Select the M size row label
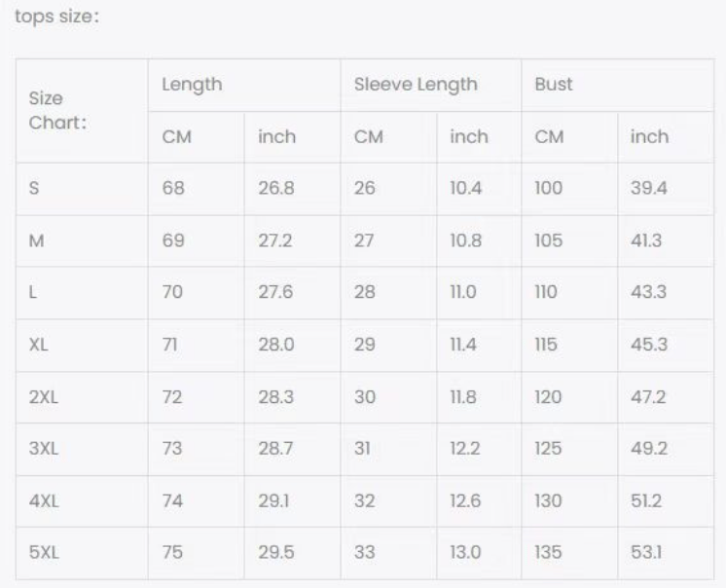The width and height of the screenshot is (726, 588). tap(37, 240)
